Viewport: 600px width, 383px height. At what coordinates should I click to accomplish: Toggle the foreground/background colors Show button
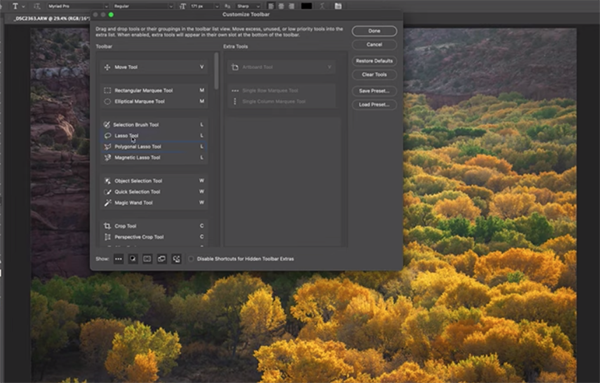coord(133,259)
